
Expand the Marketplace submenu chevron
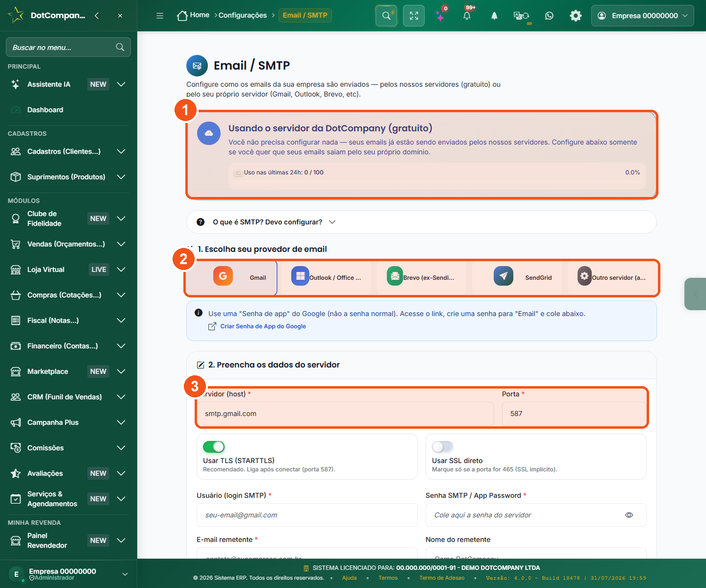[x=121, y=371]
